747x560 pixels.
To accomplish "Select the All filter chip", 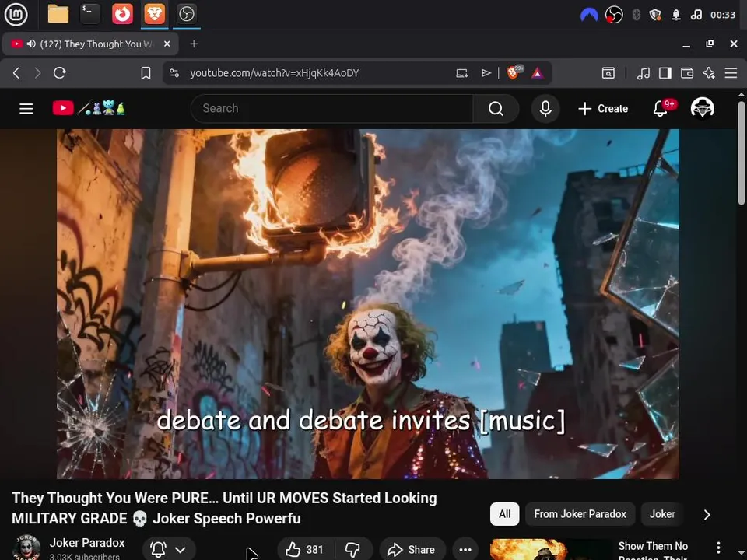I will [x=504, y=514].
